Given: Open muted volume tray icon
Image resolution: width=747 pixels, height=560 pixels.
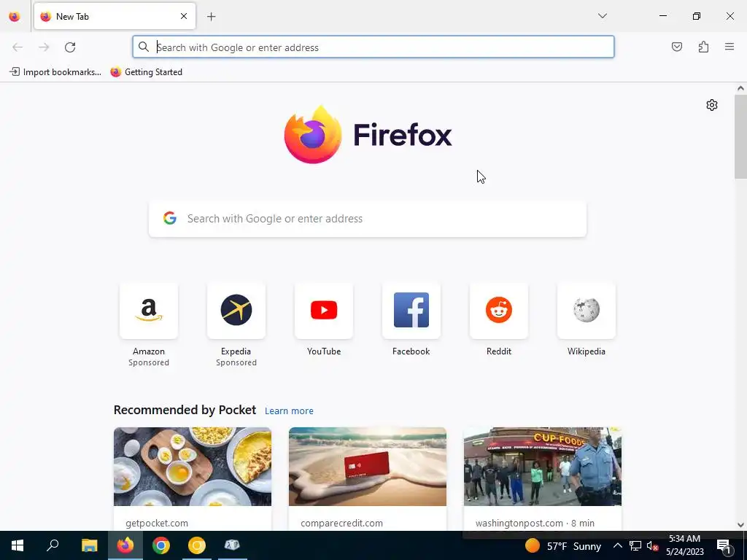Looking at the screenshot, I should coord(653,545).
